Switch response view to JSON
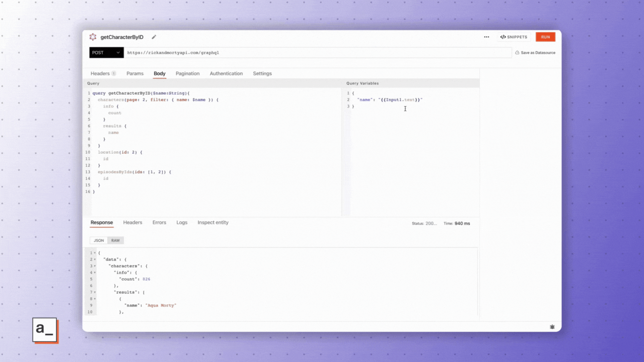This screenshot has height=362, width=644. tap(99, 240)
